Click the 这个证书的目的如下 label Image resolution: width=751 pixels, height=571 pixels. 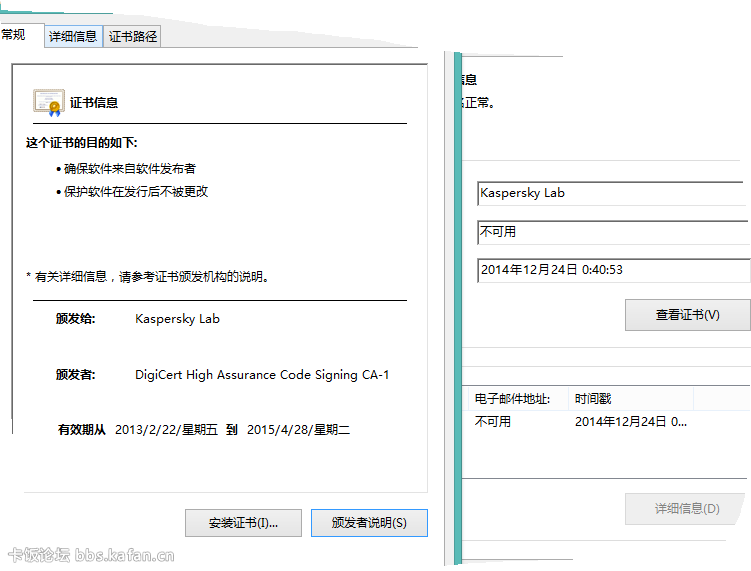[x=81, y=143]
